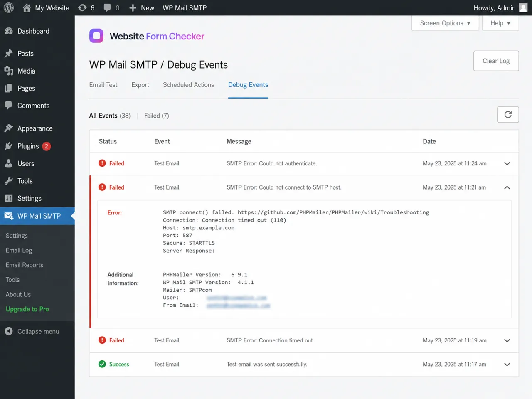The width and height of the screenshot is (532, 399).
Task: Open the updates icon showing 6
Action: pos(83,8)
